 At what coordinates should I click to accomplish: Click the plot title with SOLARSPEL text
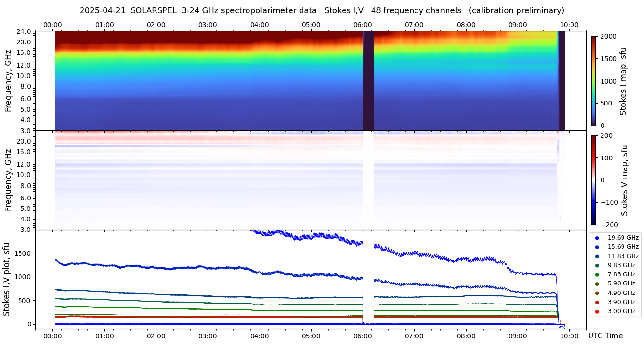tap(322, 10)
